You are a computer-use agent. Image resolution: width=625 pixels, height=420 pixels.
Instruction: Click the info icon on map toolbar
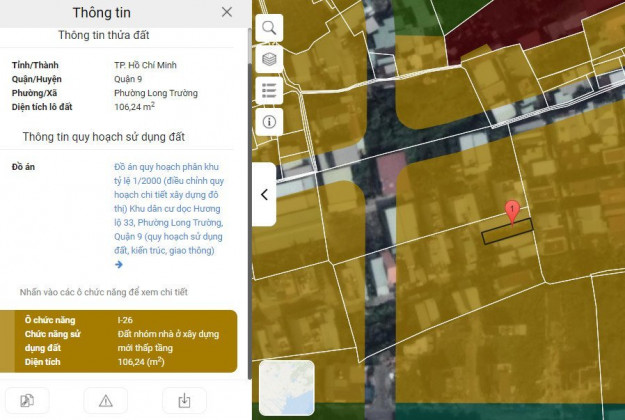269,122
